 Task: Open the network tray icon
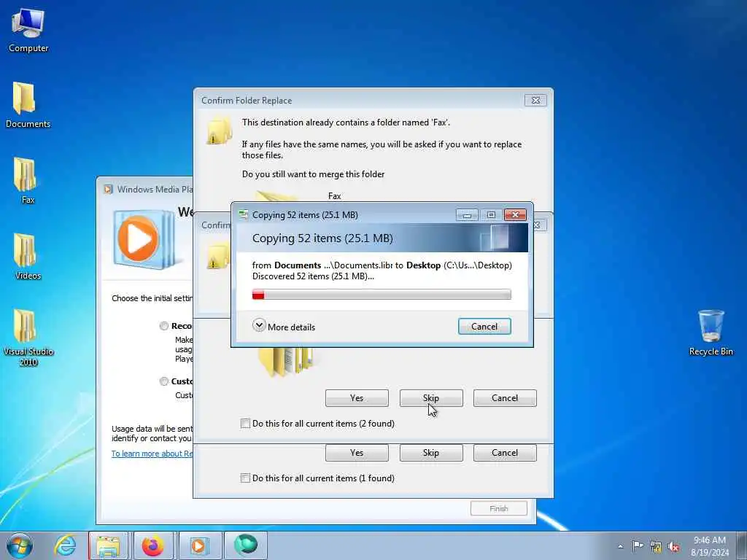[x=656, y=546]
